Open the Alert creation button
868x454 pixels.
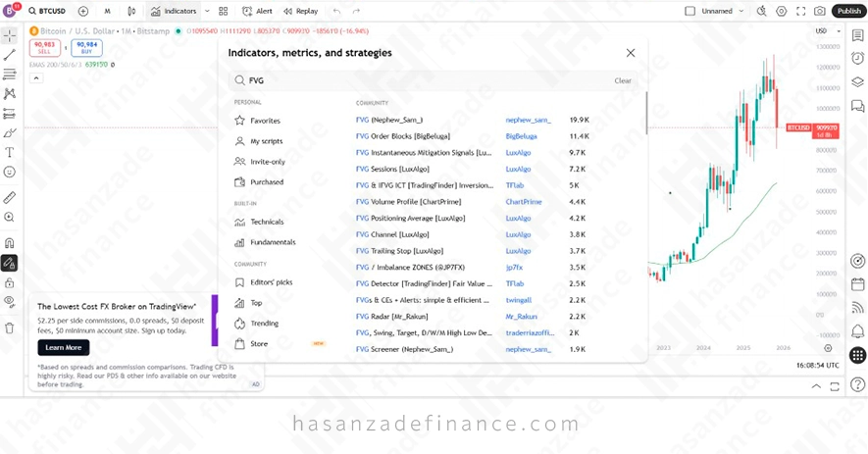(257, 11)
